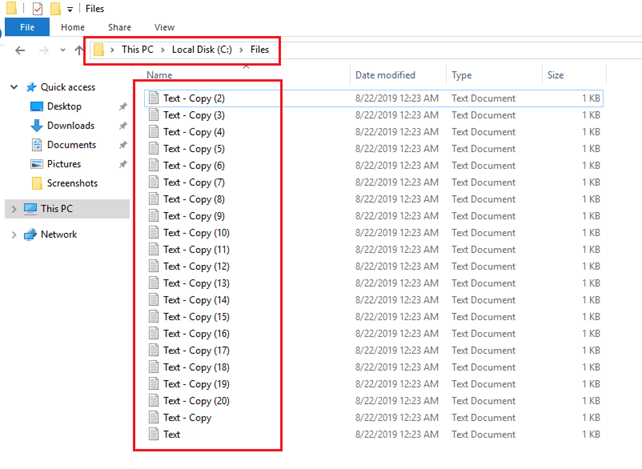This screenshot has height=469, width=642.
Task: Click the pin icon beside Downloads
Action: click(x=123, y=126)
